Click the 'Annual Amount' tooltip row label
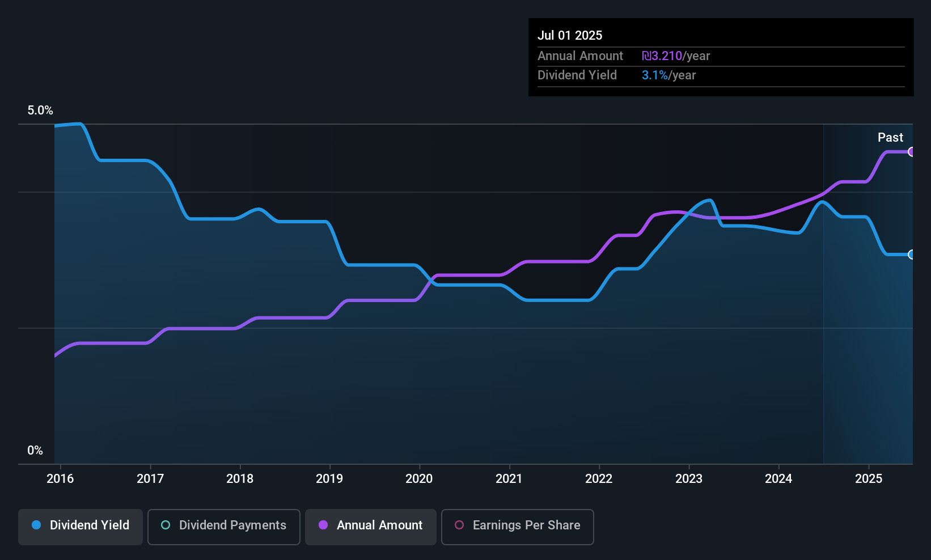 pyautogui.click(x=580, y=56)
